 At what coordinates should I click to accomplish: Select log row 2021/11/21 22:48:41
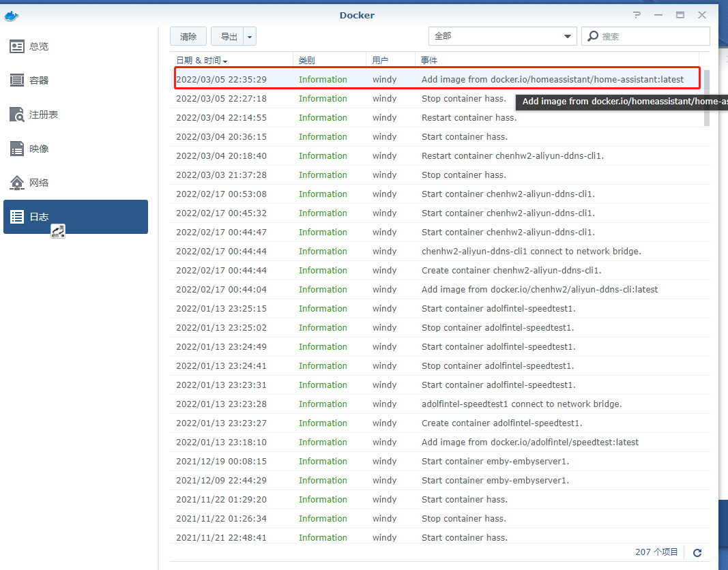(x=439, y=537)
